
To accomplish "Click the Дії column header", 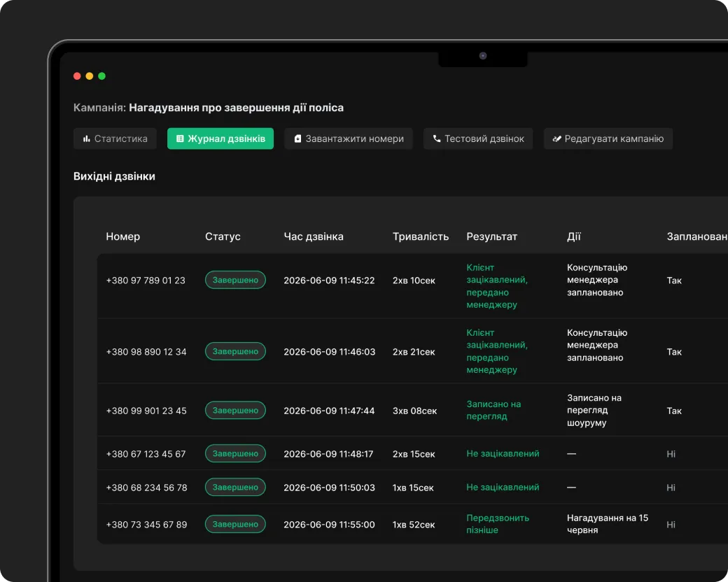I will coord(574,236).
